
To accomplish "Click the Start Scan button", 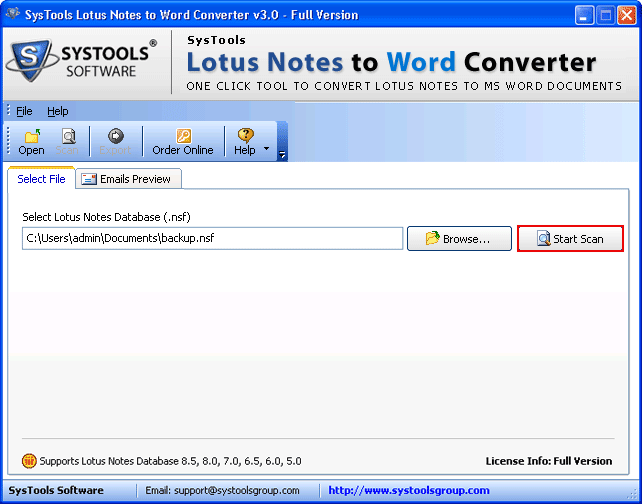I will 570,238.
